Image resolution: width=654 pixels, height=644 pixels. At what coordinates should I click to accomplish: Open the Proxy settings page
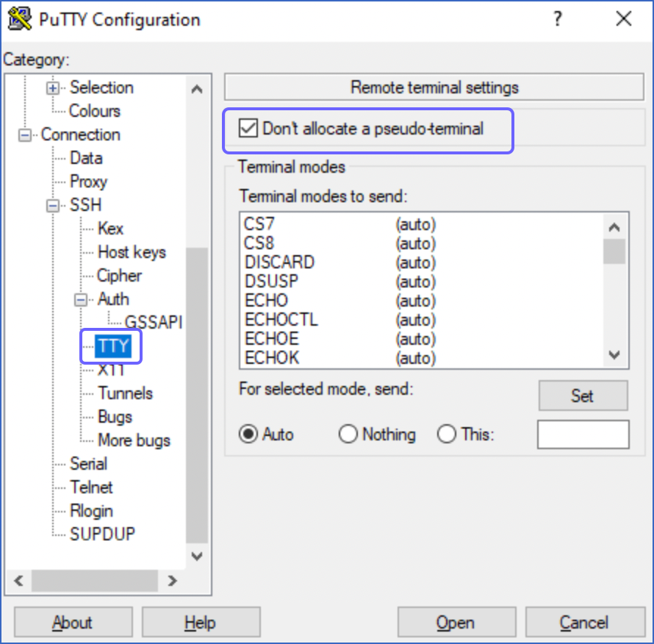pyautogui.click(x=89, y=182)
